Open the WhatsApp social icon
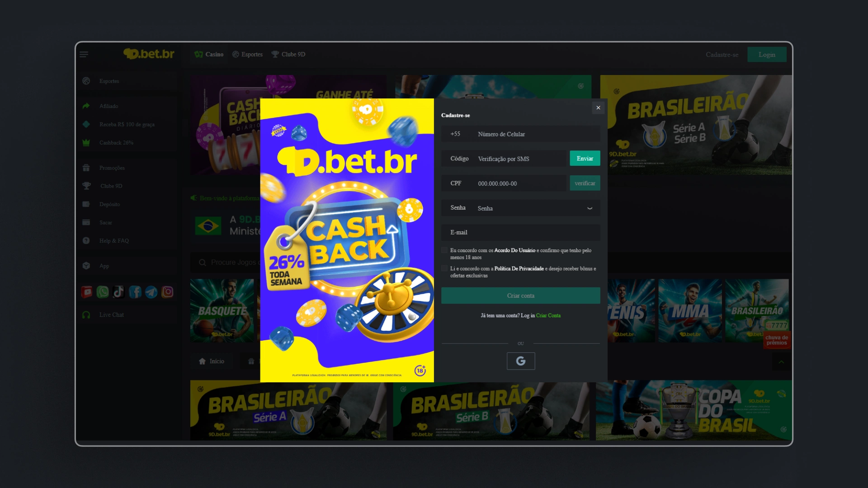Screen dimensions: 868x488 click(103, 292)
